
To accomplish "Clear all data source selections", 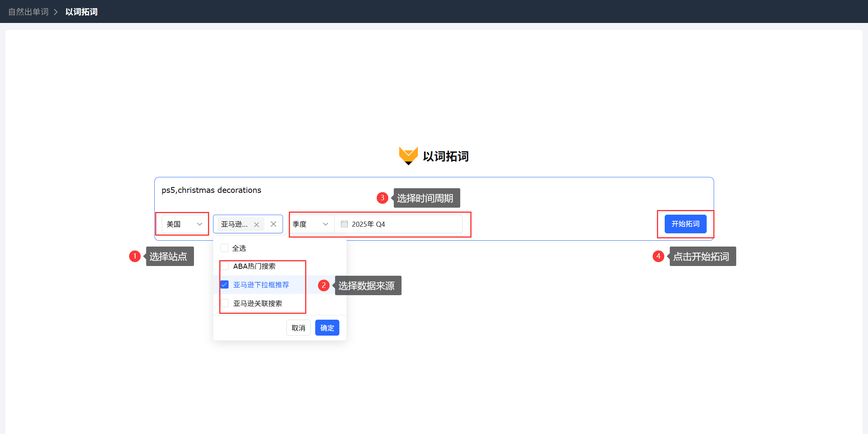I will point(274,224).
